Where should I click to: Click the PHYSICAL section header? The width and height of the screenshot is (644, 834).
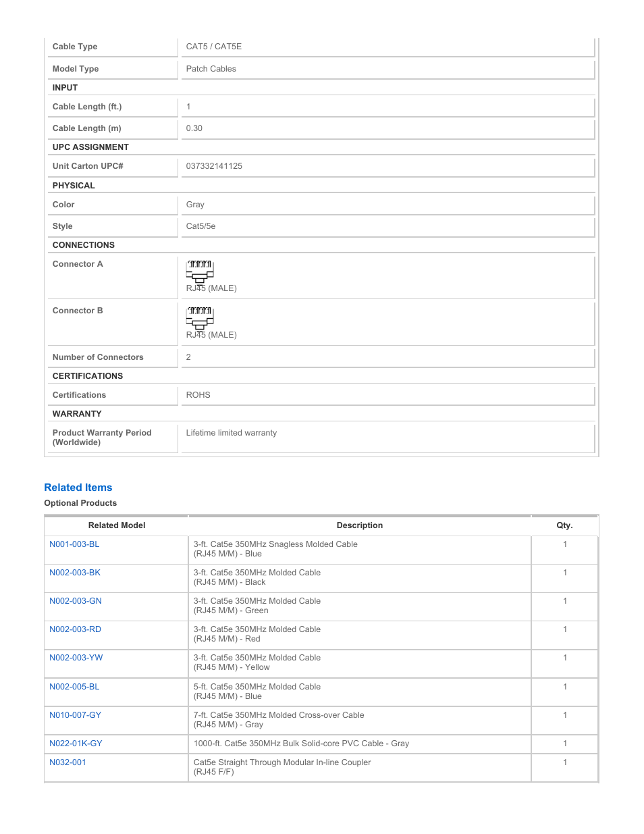pos(74,186)
